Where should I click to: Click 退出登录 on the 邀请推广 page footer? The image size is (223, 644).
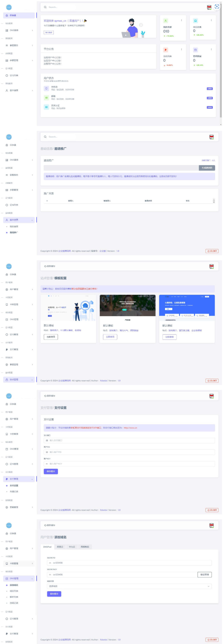click(x=212, y=251)
